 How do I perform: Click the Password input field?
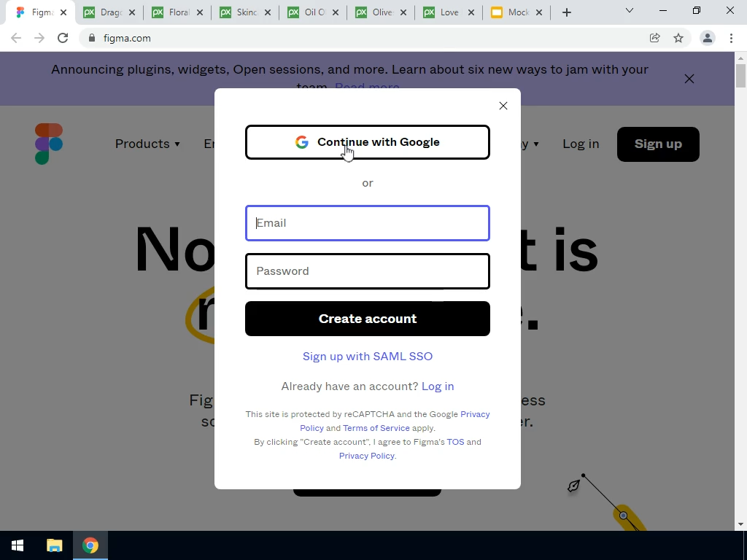point(368,271)
